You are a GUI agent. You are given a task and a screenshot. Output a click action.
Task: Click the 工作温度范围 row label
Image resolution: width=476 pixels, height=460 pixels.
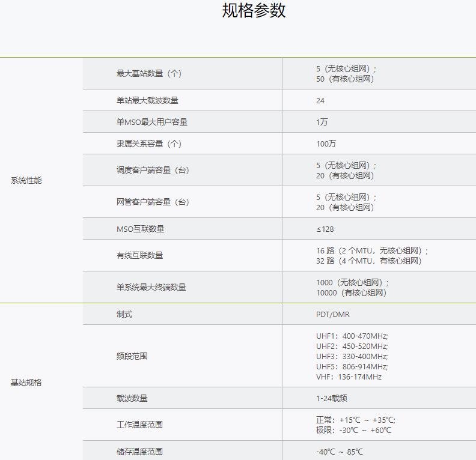coord(140,425)
